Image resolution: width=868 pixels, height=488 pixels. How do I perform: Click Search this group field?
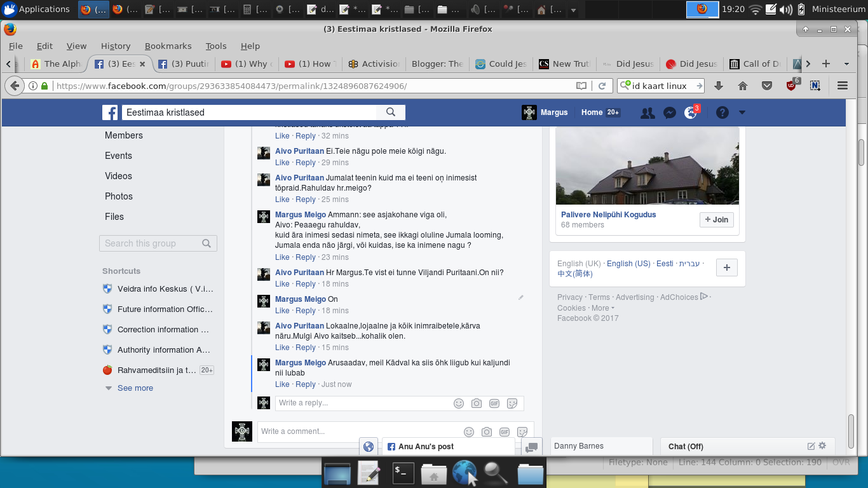click(158, 243)
